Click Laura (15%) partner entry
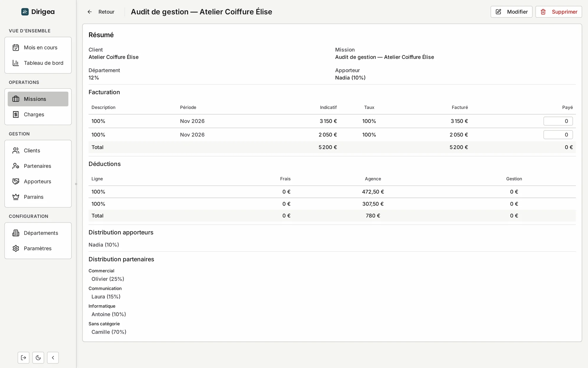Screen dimensions: 588x368 (x=106, y=296)
